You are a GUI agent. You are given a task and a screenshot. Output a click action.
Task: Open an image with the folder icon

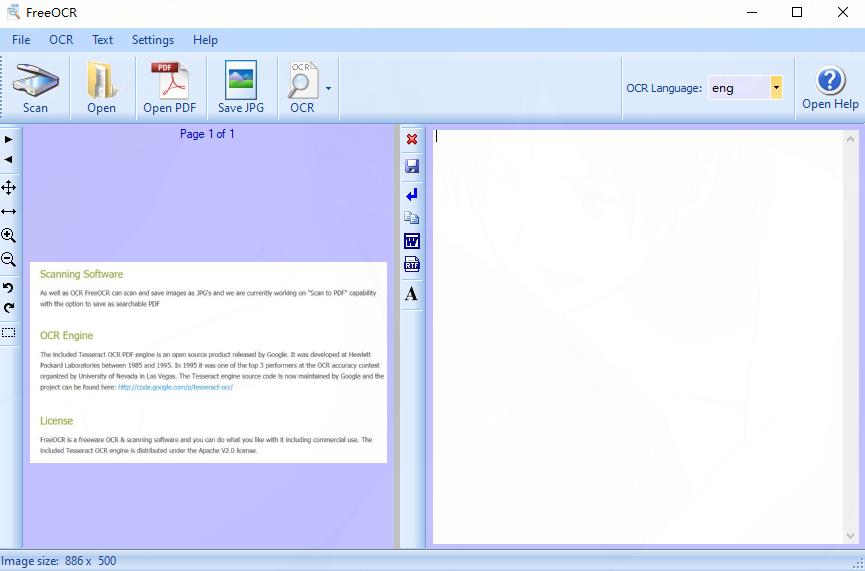click(x=102, y=88)
